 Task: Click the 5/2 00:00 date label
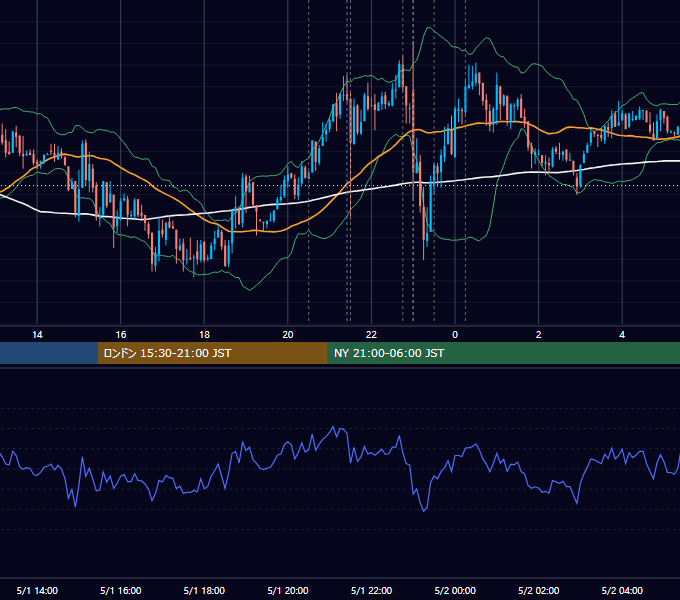click(455, 590)
